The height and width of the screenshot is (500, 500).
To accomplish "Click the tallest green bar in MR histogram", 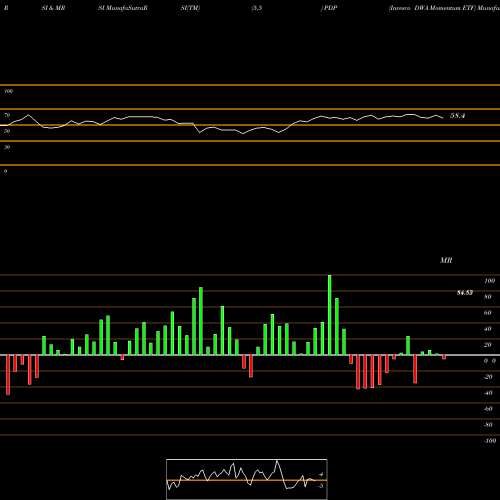I will 330,315.
